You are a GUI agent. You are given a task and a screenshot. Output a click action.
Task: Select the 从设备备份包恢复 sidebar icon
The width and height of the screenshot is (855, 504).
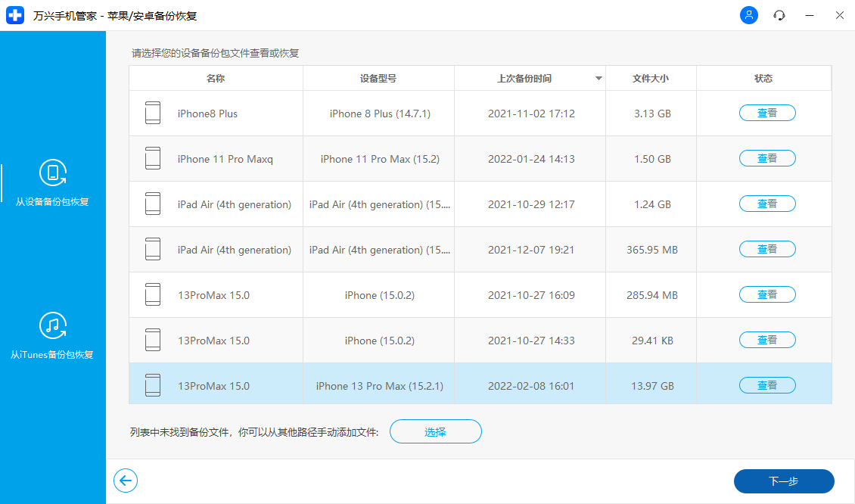53,173
